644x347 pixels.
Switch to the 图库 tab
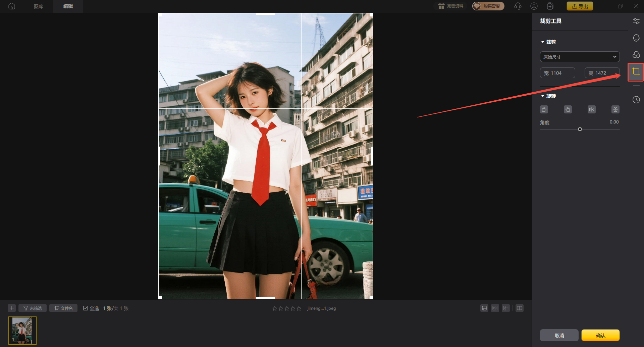(39, 6)
